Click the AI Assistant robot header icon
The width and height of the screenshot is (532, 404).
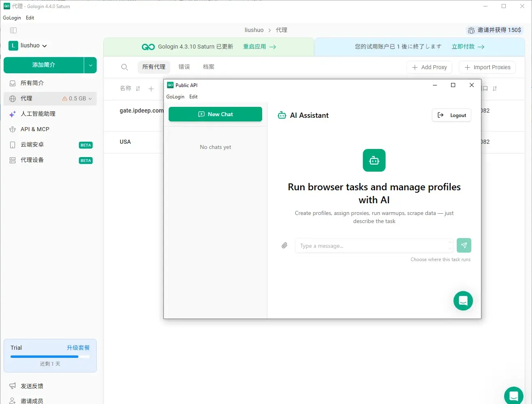coord(282,115)
